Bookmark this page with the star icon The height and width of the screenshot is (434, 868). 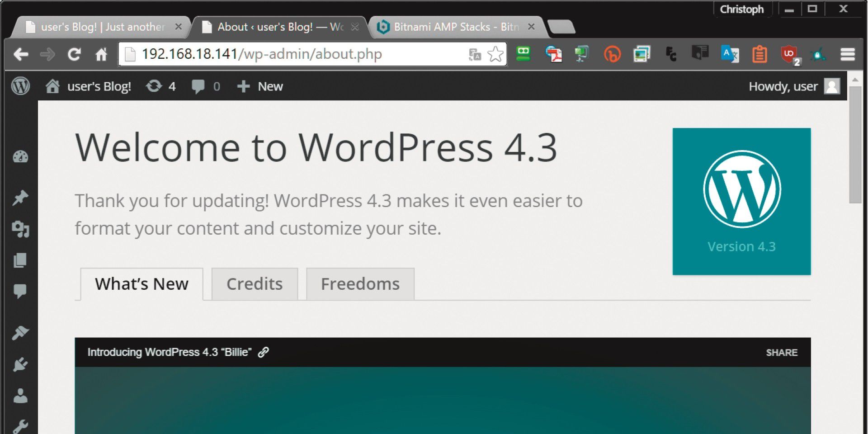coord(495,54)
